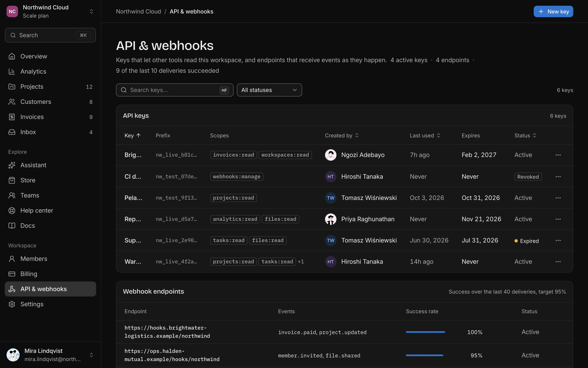This screenshot has width=588, height=368.
Task: Click the Revoked status badge
Action: 528,177
